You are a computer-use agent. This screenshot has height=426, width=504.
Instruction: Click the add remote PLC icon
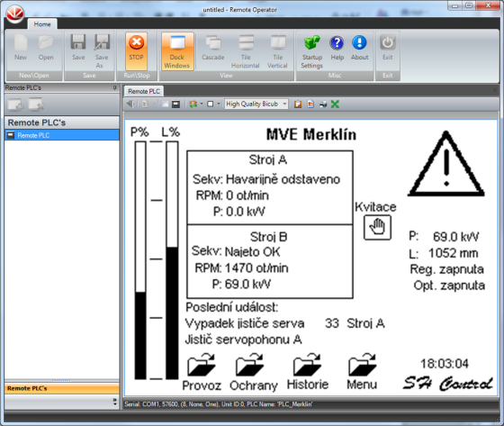(x=15, y=104)
